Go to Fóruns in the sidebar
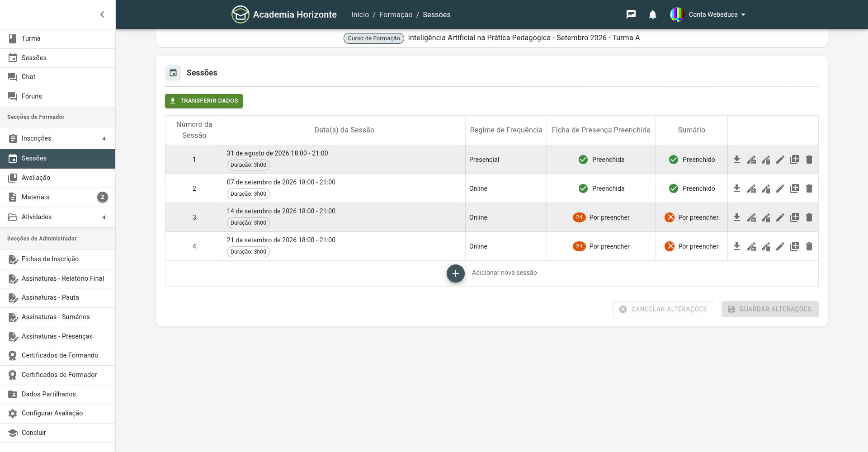 [57, 96]
